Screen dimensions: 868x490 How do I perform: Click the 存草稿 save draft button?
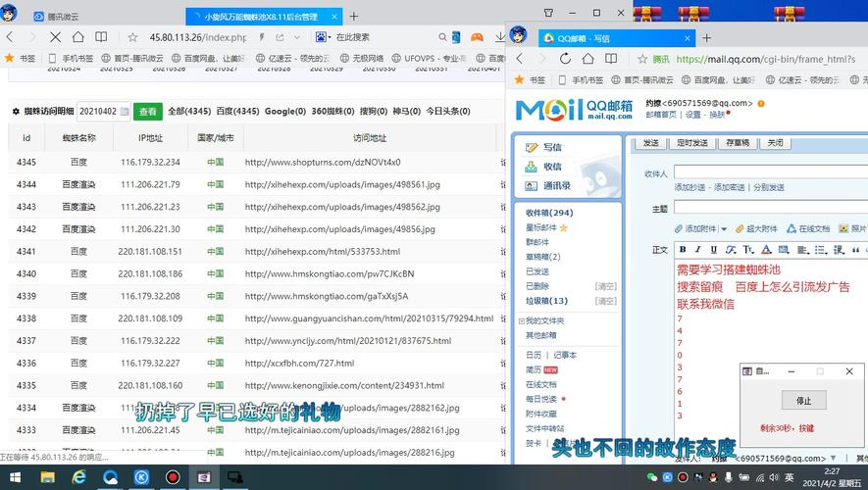(x=738, y=143)
